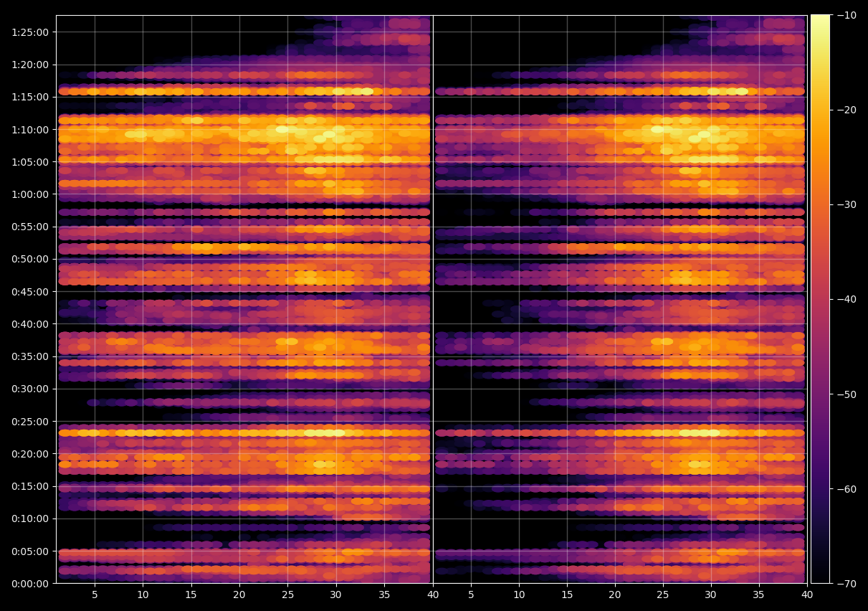Screen dimensions: 868x611
Task: Click the inferno colorbar gradient strip
Action: (820, 299)
